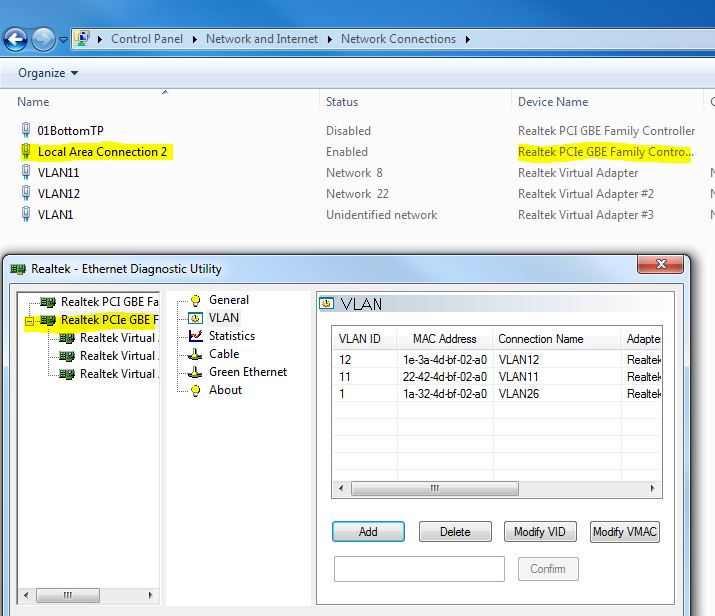This screenshot has width=715, height=616.
Task: Select second Realtek Virtual adapter in tree
Action: click(x=119, y=356)
